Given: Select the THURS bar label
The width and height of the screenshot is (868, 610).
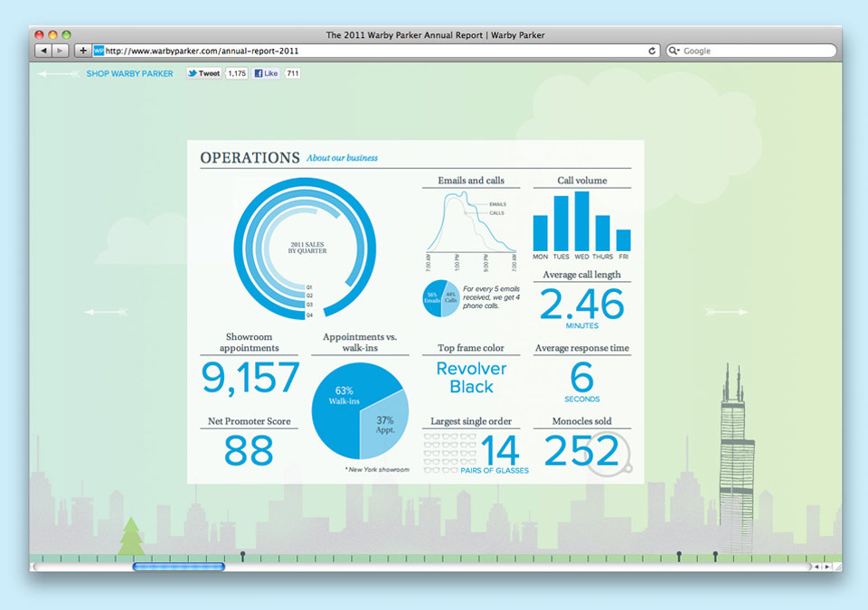Looking at the screenshot, I should coord(603,257).
